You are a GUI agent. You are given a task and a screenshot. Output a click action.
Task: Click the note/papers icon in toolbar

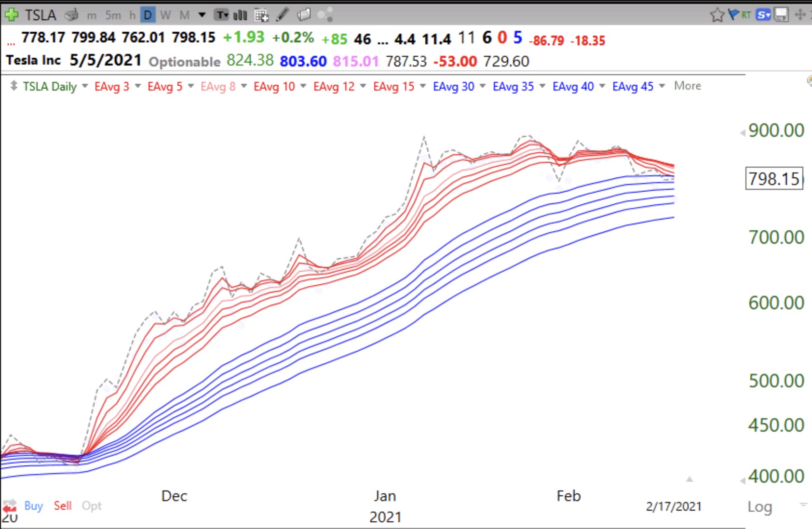pos(304,15)
